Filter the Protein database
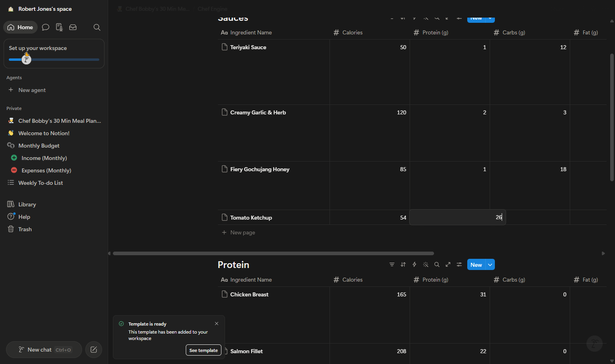The image size is (615, 364). click(392, 264)
